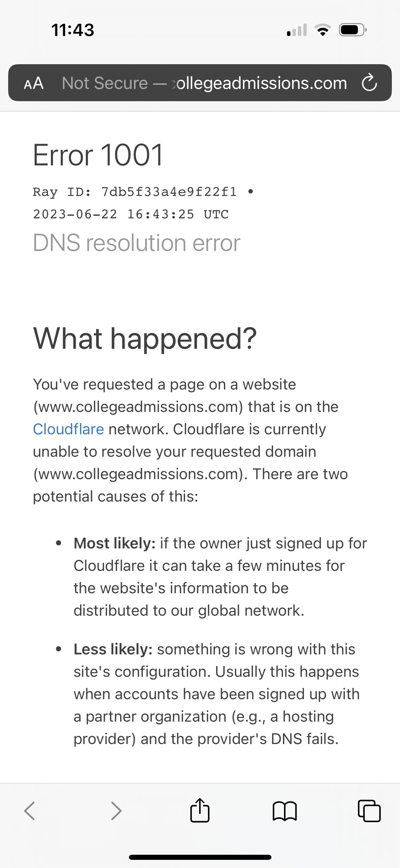Reload the current page
Screen dimensions: 400x868
pos(369,83)
